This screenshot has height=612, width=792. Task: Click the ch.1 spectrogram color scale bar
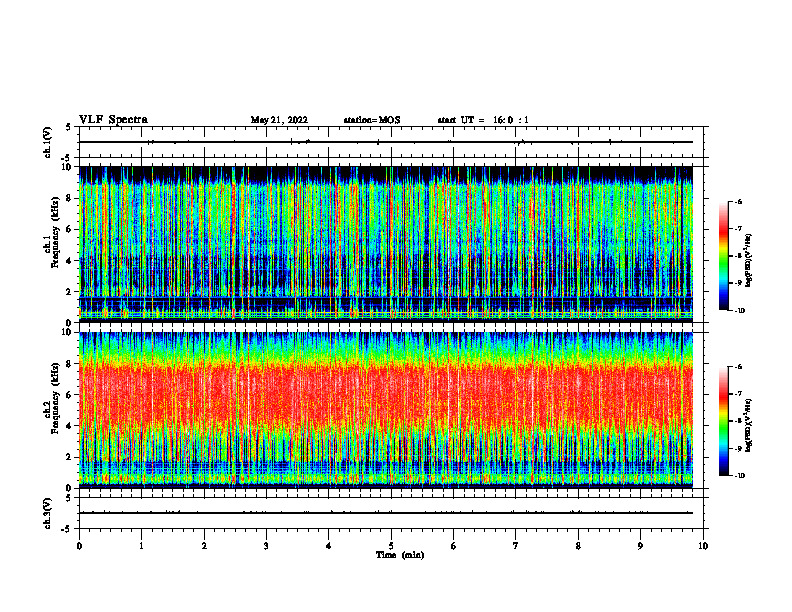pos(724,256)
